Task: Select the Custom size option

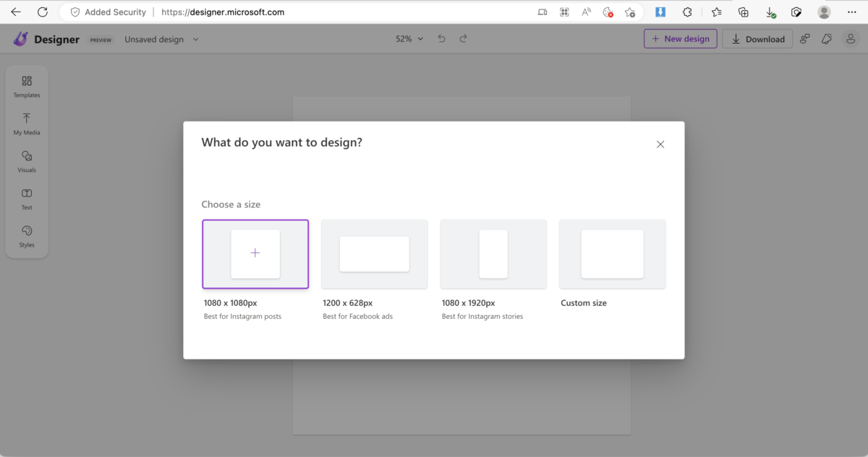Action: 612,255
